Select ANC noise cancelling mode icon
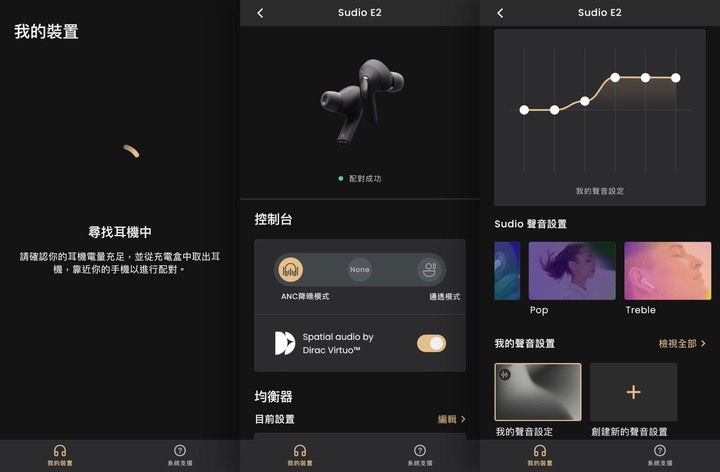The height and width of the screenshot is (472, 720). pos(291,270)
